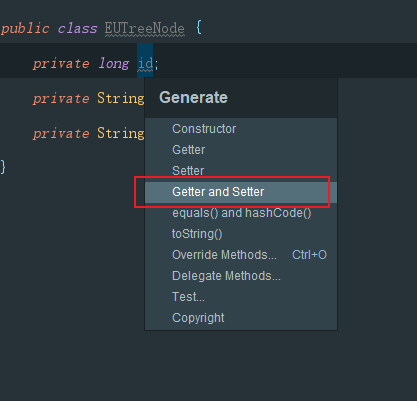Place the cursor on the EUTreeNode class name

[145, 29]
